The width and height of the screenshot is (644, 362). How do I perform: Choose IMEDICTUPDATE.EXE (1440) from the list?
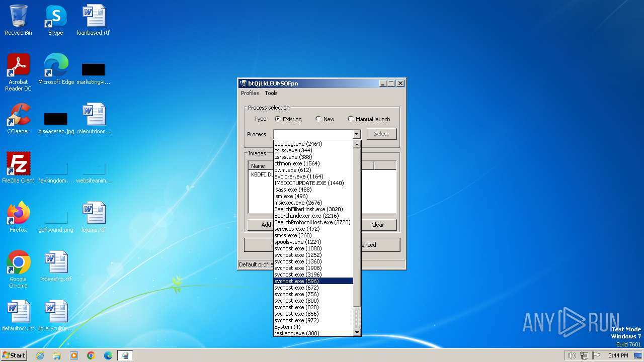click(x=313, y=183)
